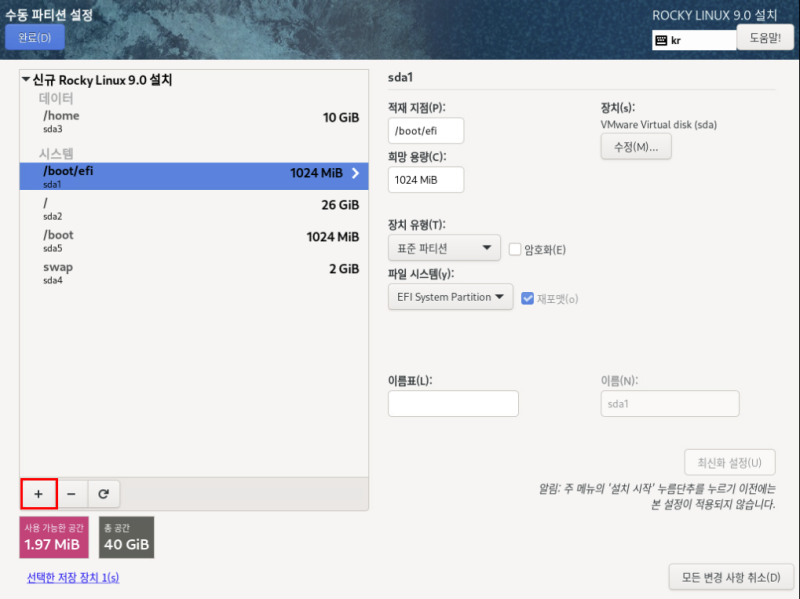
Task: Collapse the 신규 Rocky Linux 9.0 설치 tree
Action: click(26, 80)
